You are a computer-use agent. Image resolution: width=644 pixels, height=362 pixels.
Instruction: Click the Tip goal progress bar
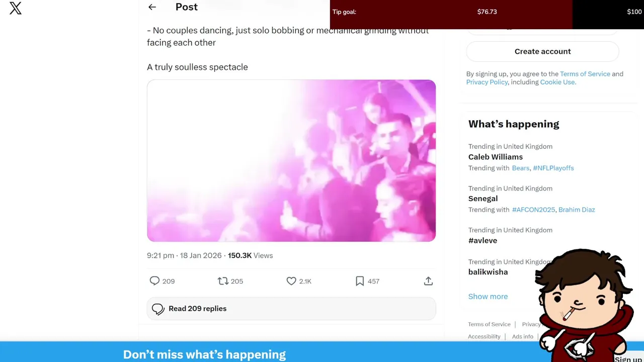(451, 12)
